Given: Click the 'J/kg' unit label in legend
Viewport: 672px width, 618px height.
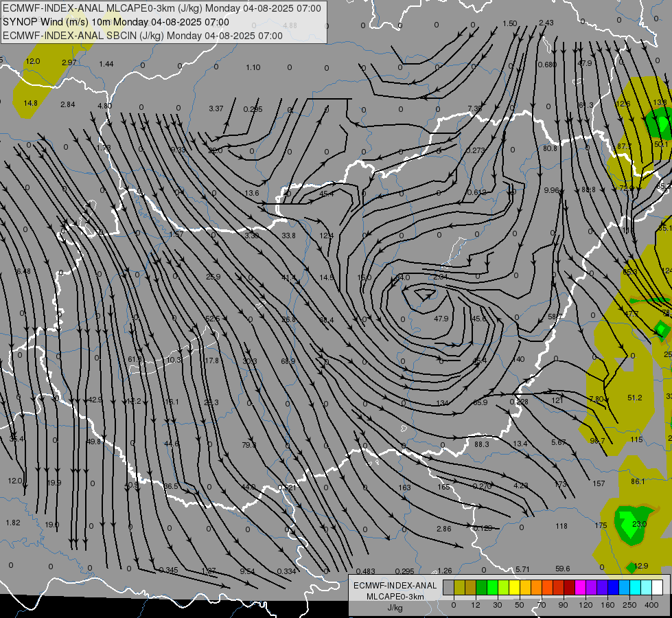Looking at the screenshot, I should point(395,608).
